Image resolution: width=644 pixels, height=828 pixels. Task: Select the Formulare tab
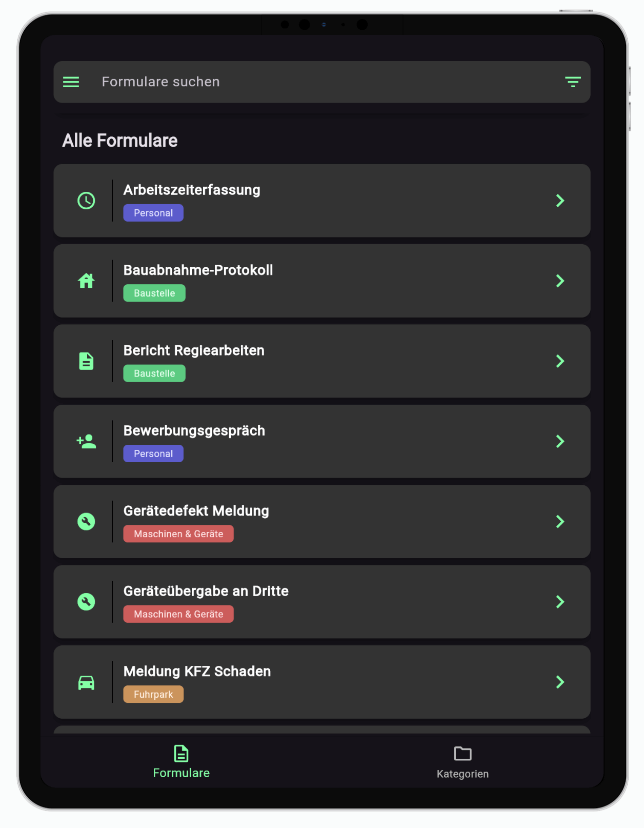[181, 762]
